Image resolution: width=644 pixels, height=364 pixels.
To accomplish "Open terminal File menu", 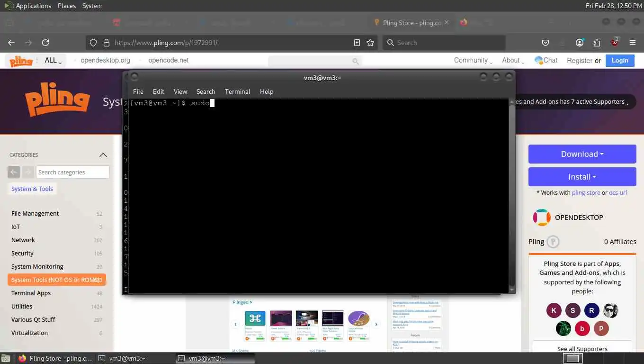I will [138, 91].
